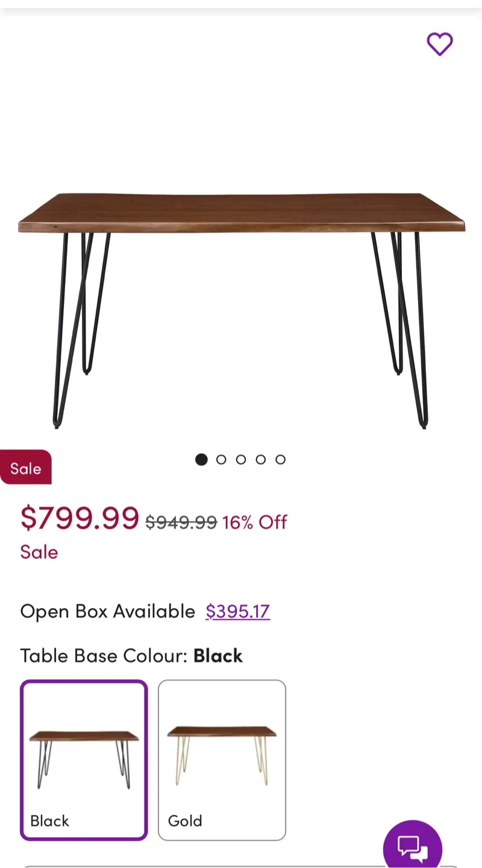Reselect the highlighted Black swatch card

coord(83,758)
